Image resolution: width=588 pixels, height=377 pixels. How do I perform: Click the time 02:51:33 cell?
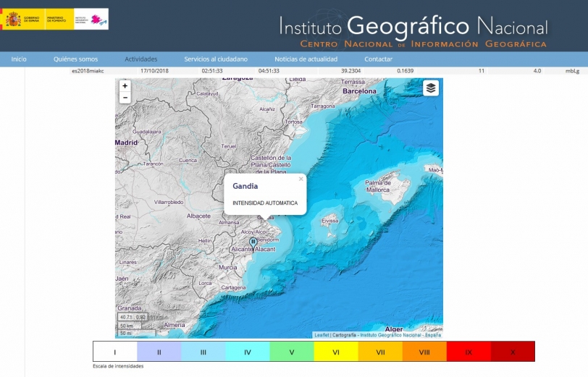click(212, 71)
